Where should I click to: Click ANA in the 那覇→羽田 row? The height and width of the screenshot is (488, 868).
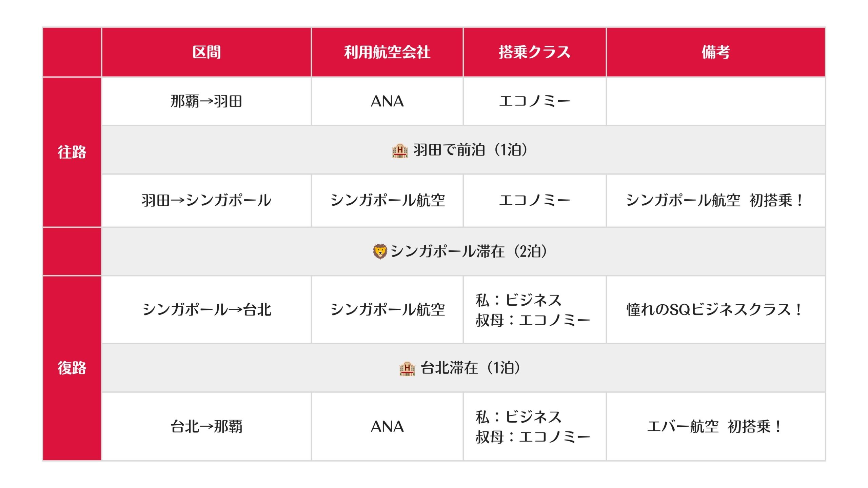pyautogui.click(x=387, y=101)
